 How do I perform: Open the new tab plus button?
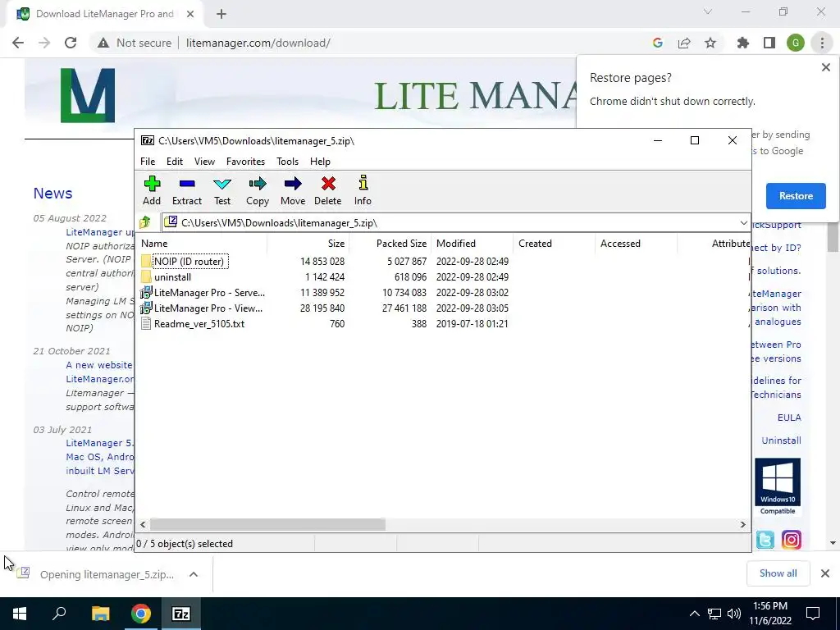pos(221,14)
